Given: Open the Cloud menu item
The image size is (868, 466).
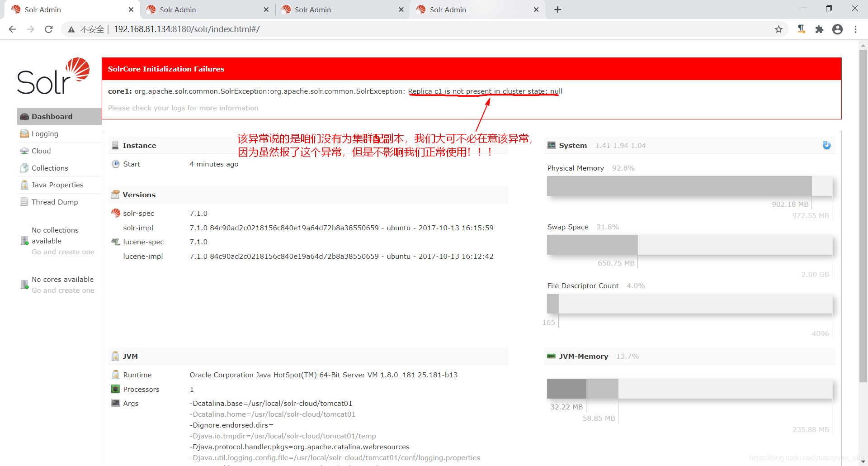Looking at the screenshot, I should click(x=59, y=151).
